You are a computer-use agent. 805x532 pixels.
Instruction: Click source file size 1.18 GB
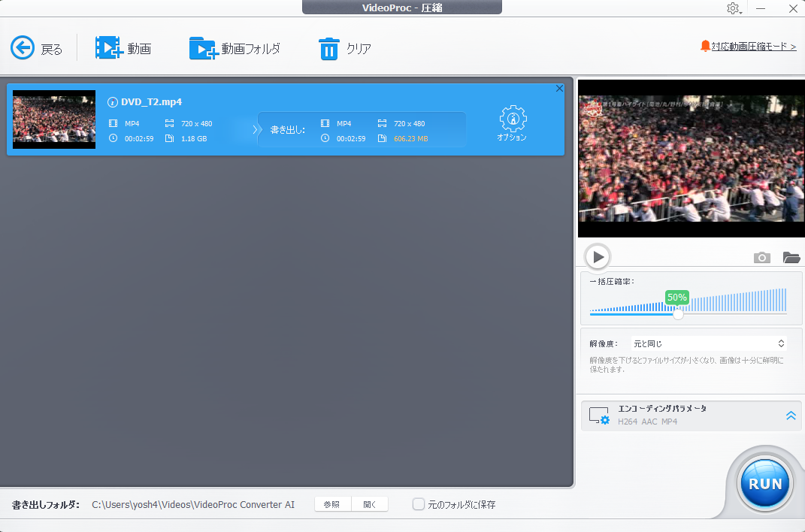click(x=194, y=138)
